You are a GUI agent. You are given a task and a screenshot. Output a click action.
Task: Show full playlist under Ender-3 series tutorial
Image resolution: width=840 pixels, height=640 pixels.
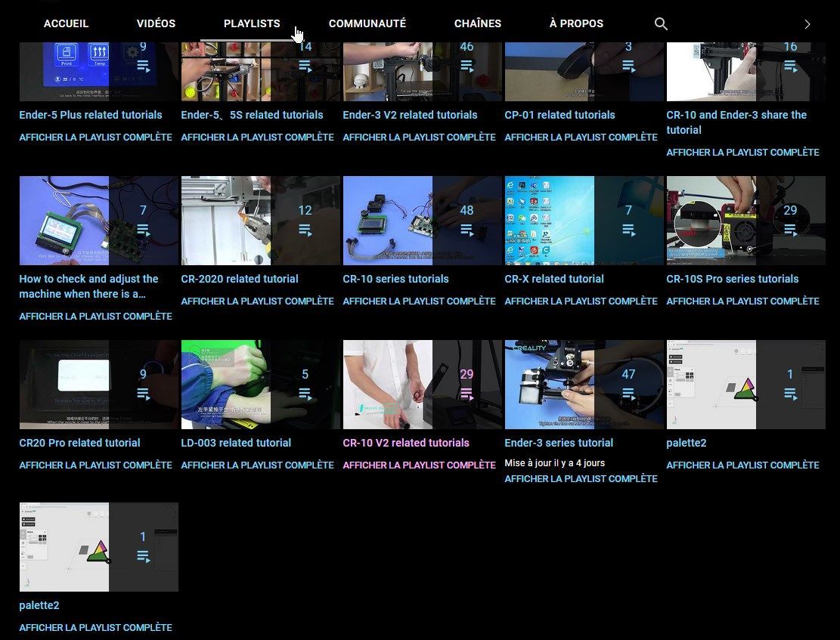pyautogui.click(x=581, y=478)
